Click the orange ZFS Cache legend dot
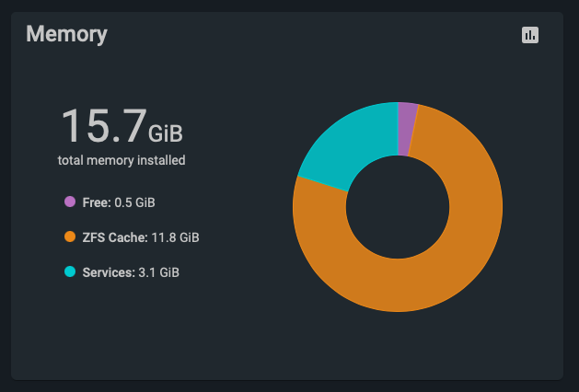The height and width of the screenshot is (392, 579). point(69,237)
